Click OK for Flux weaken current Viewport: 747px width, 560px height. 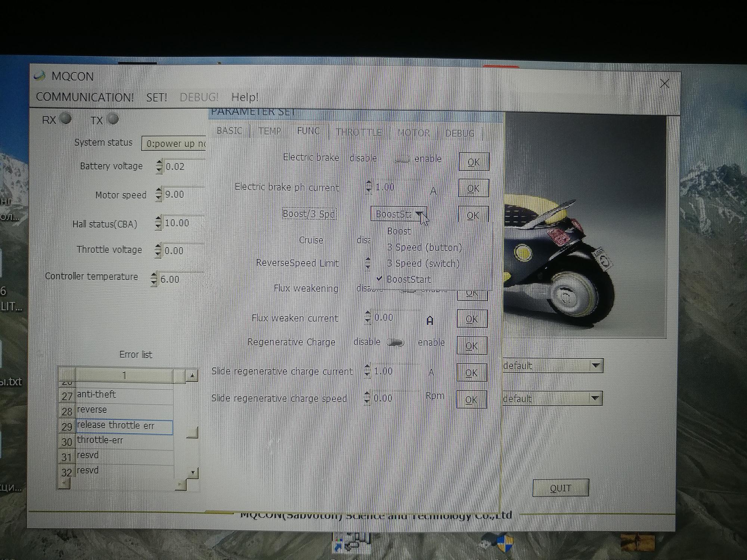(472, 319)
